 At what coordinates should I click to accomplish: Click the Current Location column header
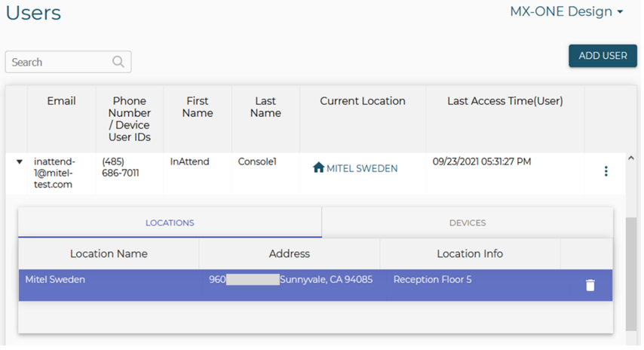[362, 101]
